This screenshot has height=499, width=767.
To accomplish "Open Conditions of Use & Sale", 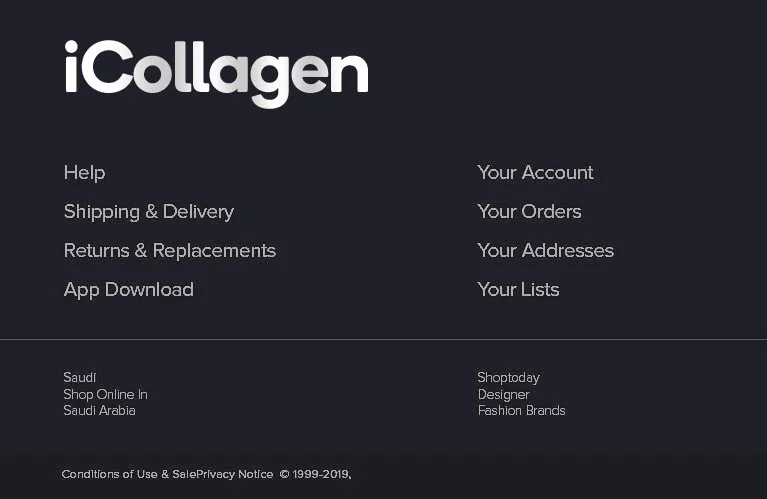I will tap(116, 474).
